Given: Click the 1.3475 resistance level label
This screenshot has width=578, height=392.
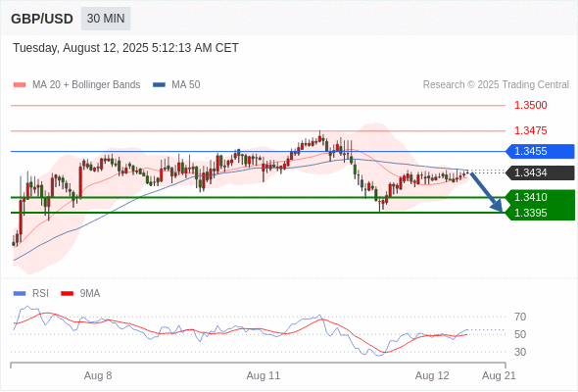Looking at the screenshot, I should click(x=530, y=130).
